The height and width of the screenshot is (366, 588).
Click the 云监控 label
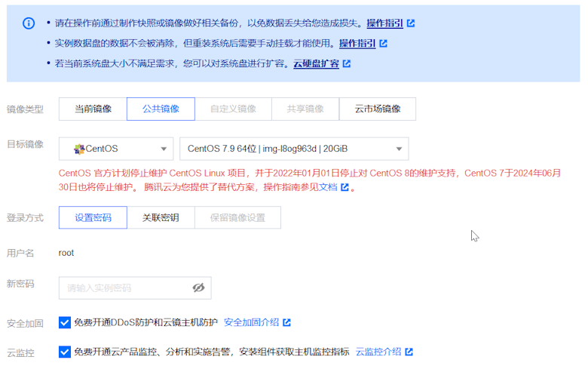pyautogui.click(x=20, y=353)
